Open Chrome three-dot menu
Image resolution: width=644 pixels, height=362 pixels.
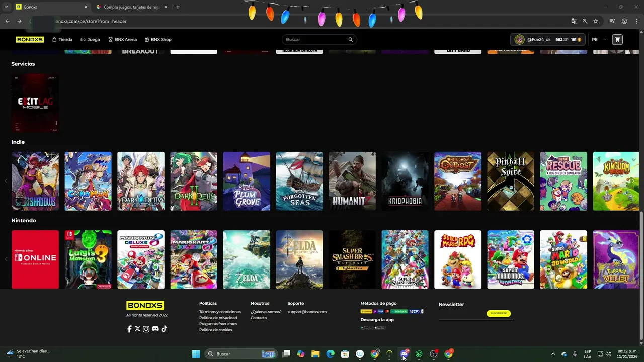click(636, 21)
